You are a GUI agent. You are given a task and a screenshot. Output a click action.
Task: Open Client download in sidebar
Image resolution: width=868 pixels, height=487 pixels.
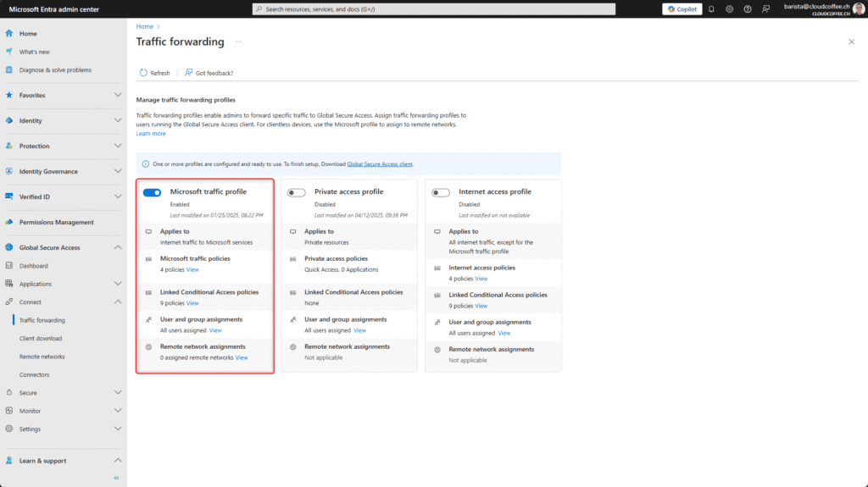(x=41, y=339)
